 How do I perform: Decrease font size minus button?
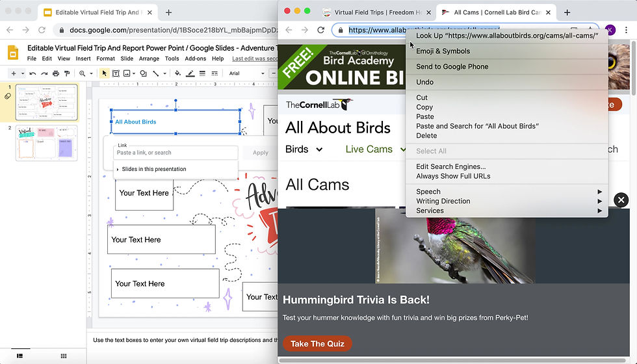click(274, 73)
